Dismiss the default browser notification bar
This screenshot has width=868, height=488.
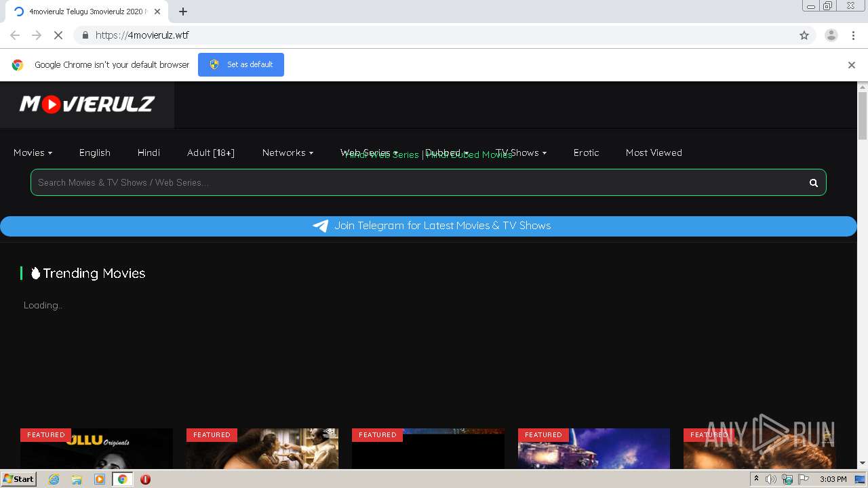pos(851,65)
